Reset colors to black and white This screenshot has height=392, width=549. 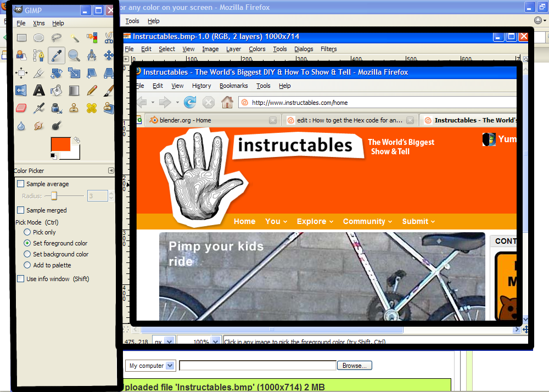pos(54,156)
